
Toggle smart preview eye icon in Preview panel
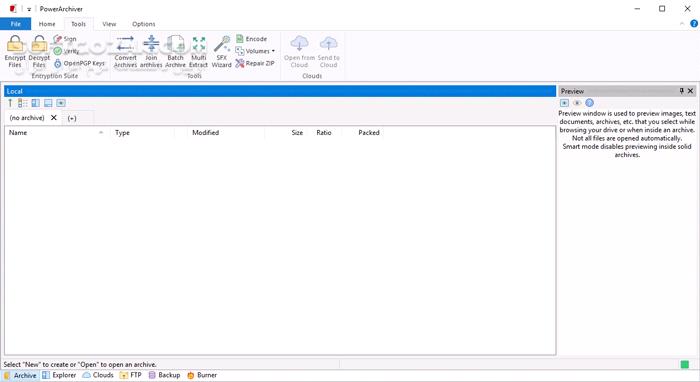tap(577, 103)
